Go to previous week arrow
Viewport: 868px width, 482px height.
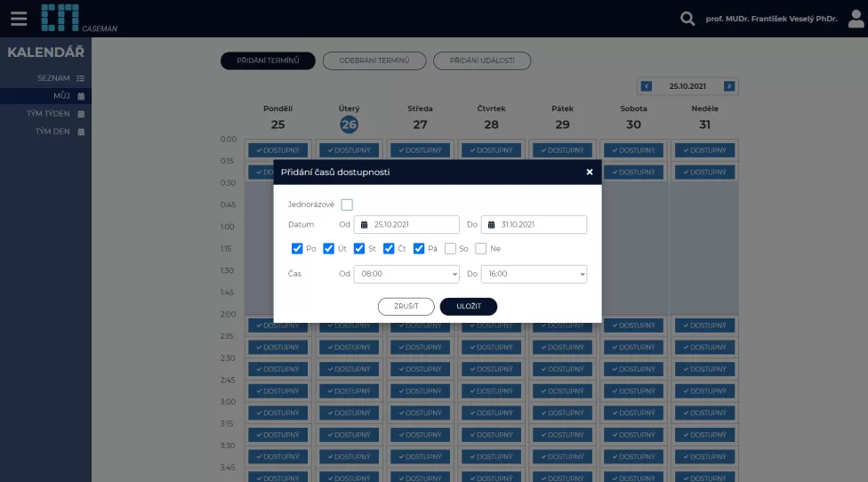(x=647, y=86)
